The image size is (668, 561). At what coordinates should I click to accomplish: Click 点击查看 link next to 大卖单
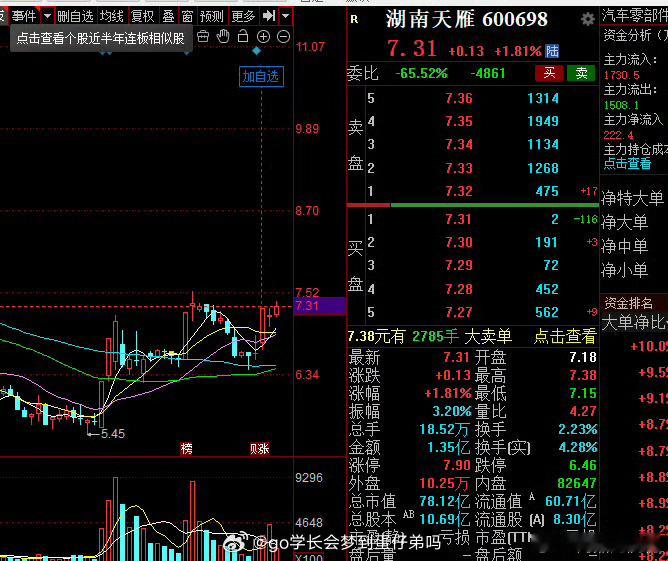pyautogui.click(x=565, y=337)
